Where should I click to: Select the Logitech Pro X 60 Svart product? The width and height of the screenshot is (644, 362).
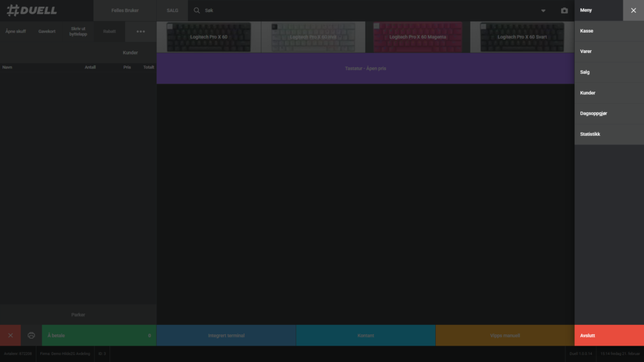pos(522,37)
